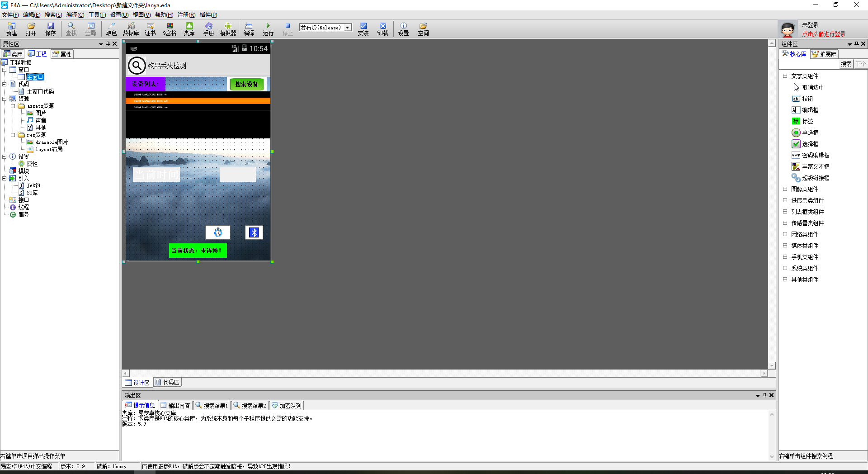The height and width of the screenshot is (474, 868).
Task: Click the 类库 library toolbar icon
Action: point(189,29)
